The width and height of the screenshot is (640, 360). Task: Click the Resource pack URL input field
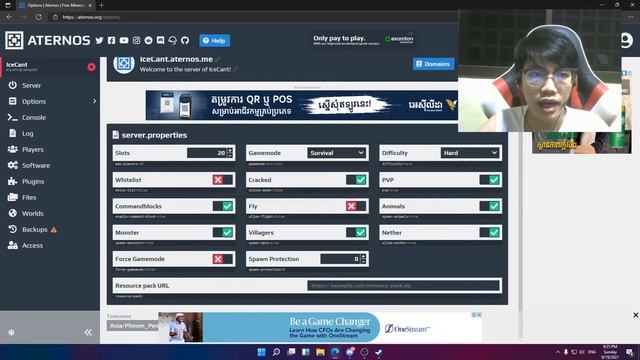(403, 285)
